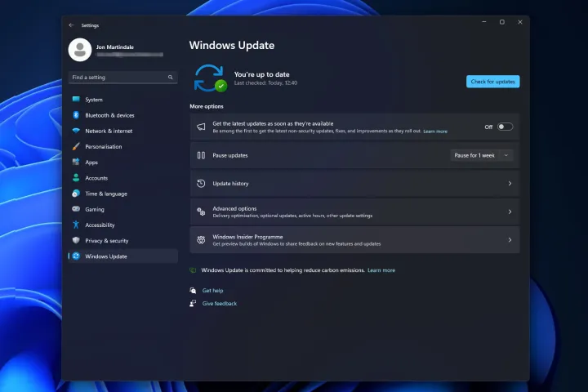Click 'You're up to date' status text
The image size is (588, 392).
tap(262, 74)
